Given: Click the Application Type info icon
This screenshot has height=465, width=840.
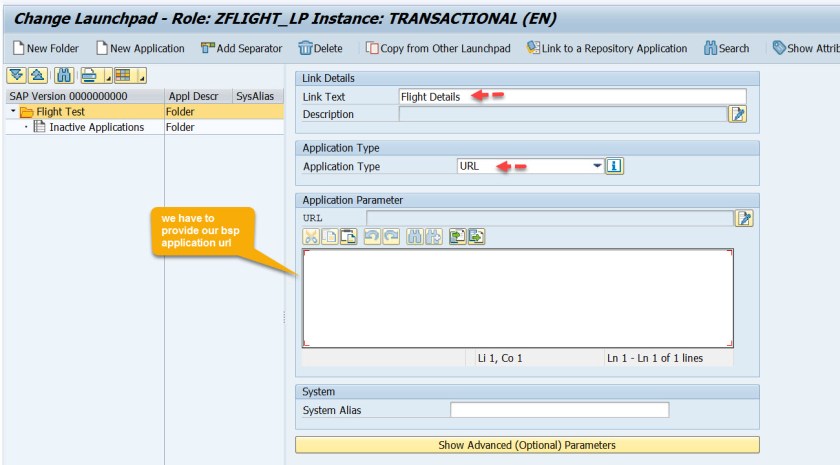Looking at the screenshot, I should [x=614, y=166].
